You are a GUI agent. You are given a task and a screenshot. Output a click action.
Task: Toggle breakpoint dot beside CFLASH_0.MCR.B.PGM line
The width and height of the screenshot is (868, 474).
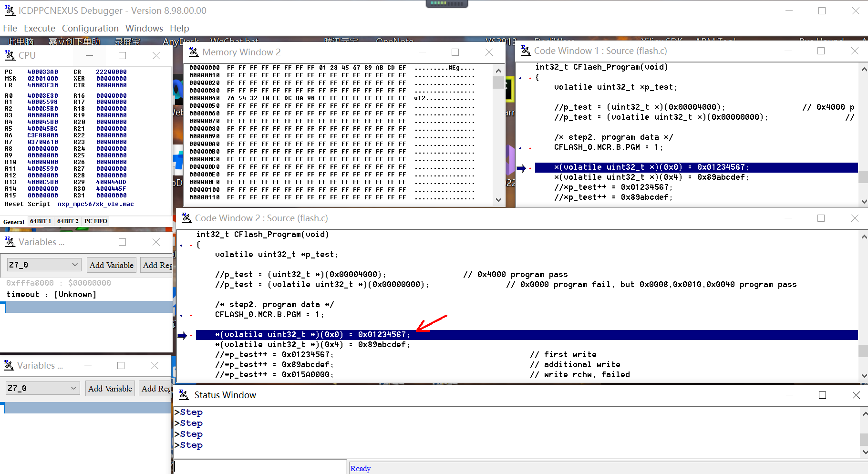click(x=191, y=315)
